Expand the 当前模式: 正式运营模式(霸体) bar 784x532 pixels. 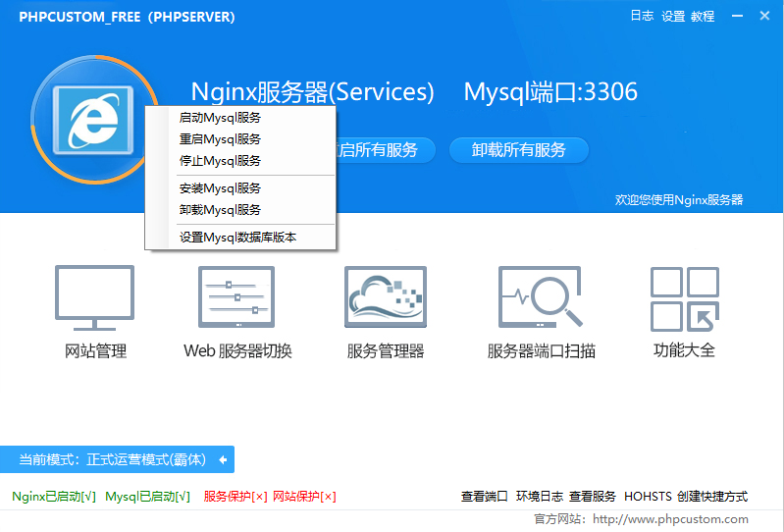pyautogui.click(x=117, y=459)
